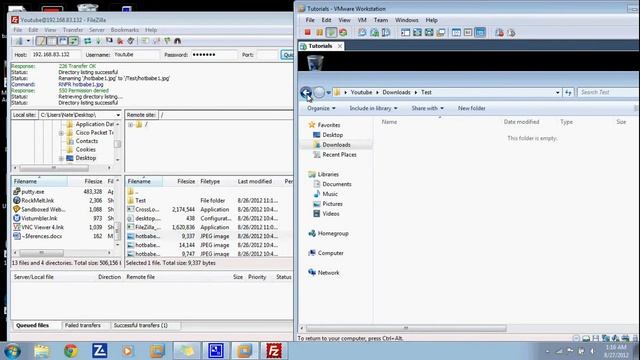This screenshot has width=640, height=360.
Task: Open Site Manager dropdown arrow
Action: [28, 41]
